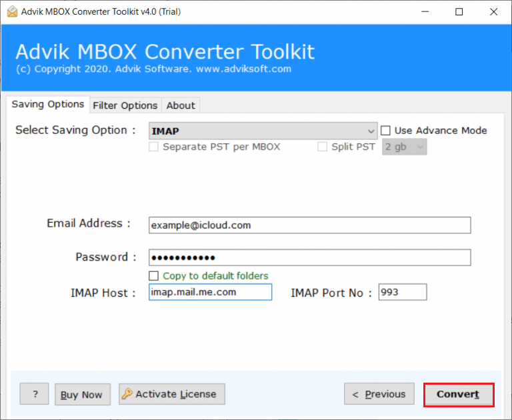Switch to the About tab
The height and width of the screenshot is (420, 512).
pyautogui.click(x=181, y=105)
